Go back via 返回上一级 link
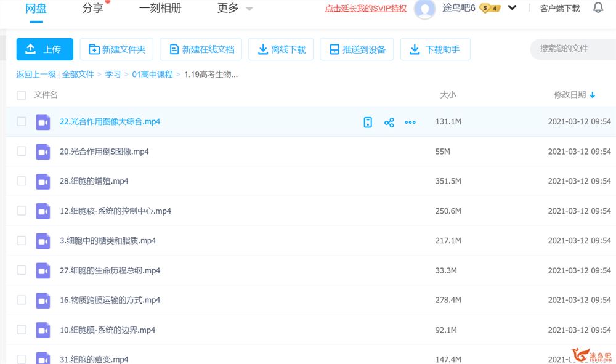Viewport: 616px width, 364px height. pos(36,74)
